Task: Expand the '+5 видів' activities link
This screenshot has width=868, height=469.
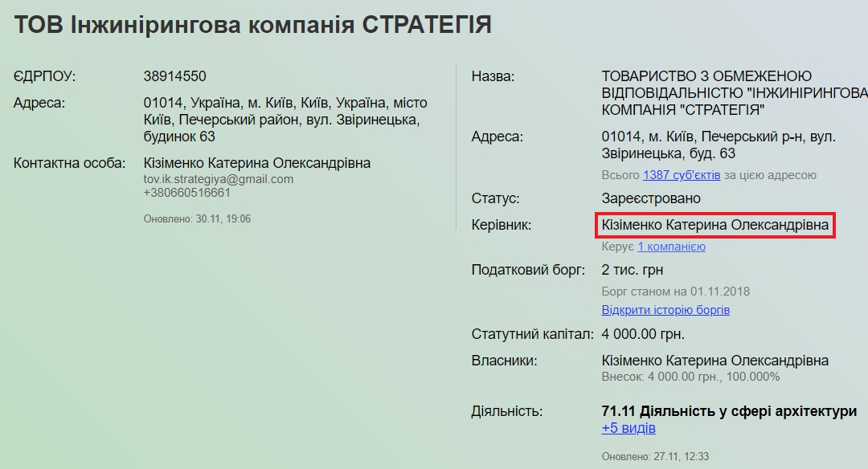Action: tap(628, 428)
